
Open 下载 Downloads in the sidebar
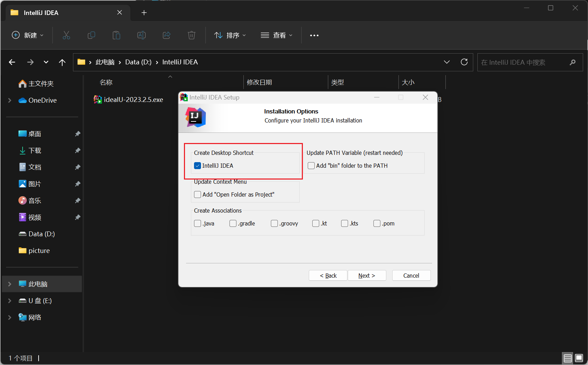tap(30, 150)
